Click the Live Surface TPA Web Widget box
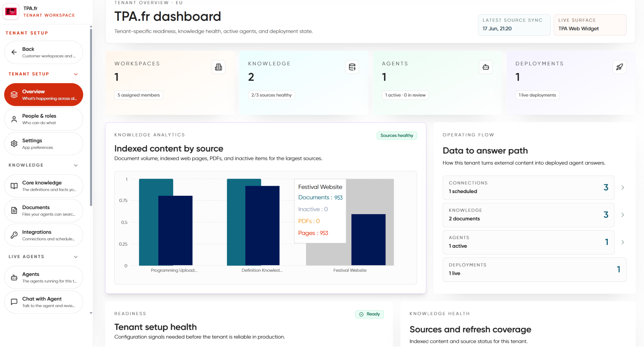Image resolution: width=644 pixels, height=362 pixels. point(590,24)
